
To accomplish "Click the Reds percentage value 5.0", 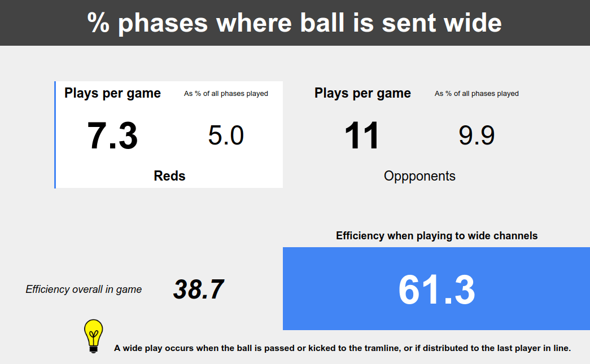I will (226, 135).
